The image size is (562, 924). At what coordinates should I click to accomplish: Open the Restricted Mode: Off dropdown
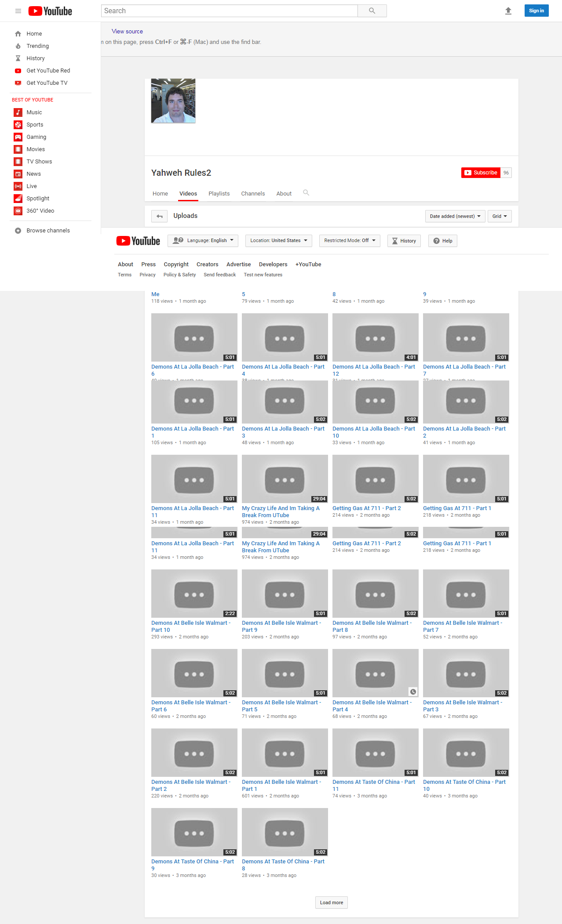(x=350, y=241)
